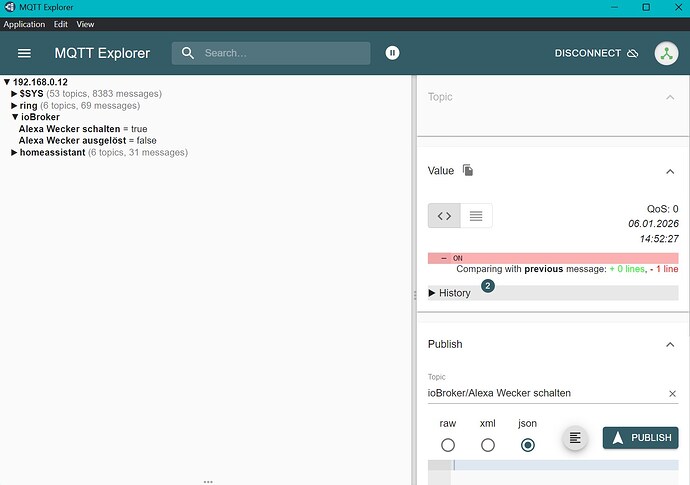Click the Value section heading
Screen dimensions: 690x485
point(440,171)
